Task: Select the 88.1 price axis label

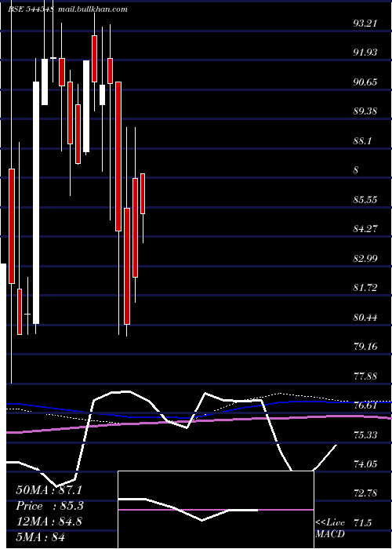Action: 362,141
